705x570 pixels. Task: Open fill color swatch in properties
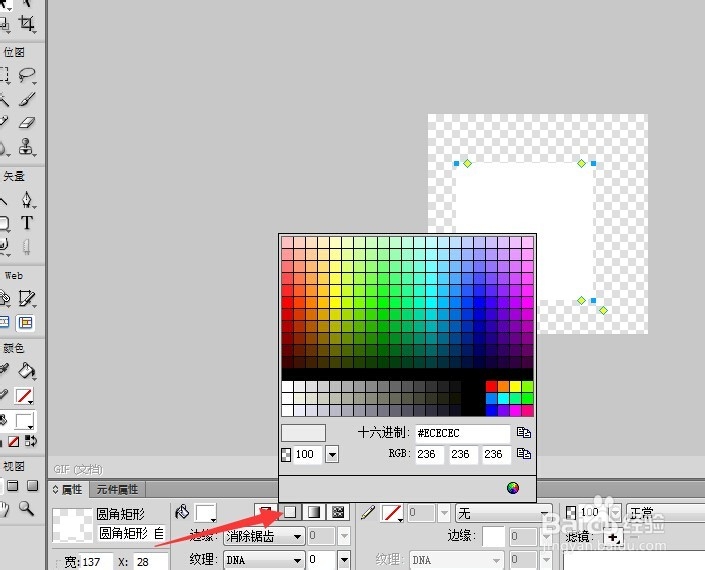click(206, 512)
